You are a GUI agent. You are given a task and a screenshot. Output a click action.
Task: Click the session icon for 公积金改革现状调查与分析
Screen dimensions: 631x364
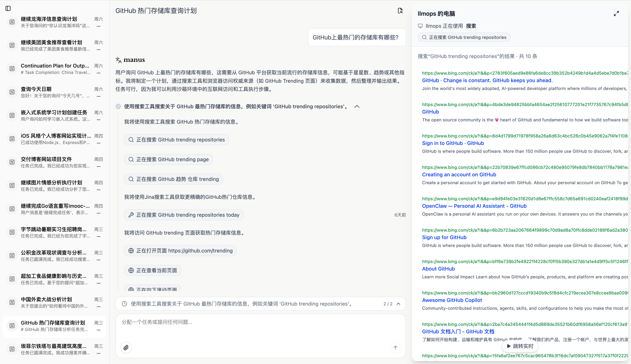coord(12,256)
